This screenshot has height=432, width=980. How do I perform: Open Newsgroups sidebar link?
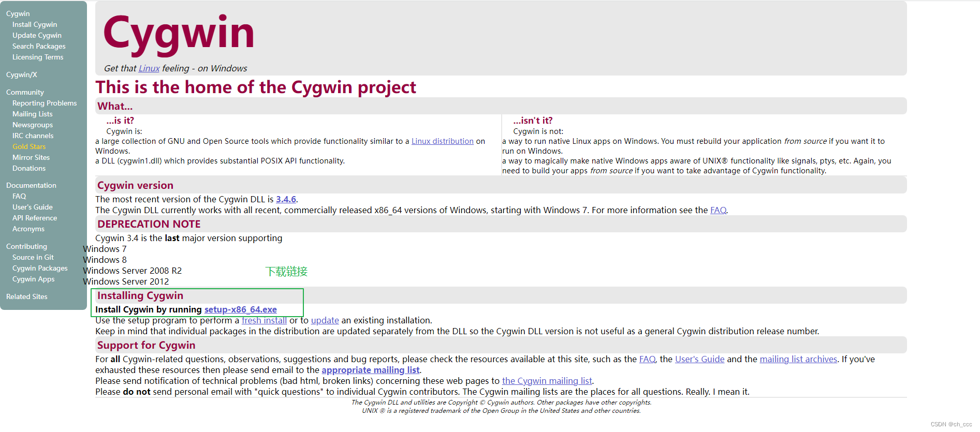pos(33,125)
